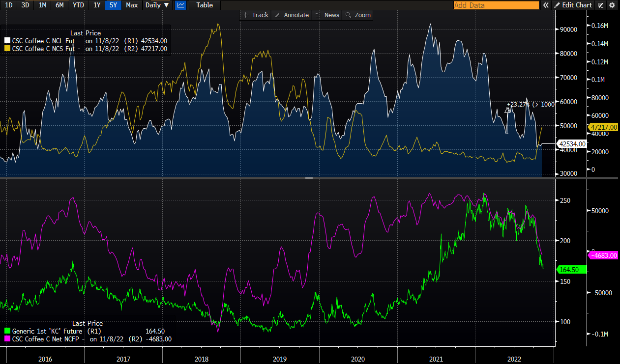Open the Daily periodicity dropdown
Image resolution: width=620 pixels, height=364 pixels.
point(157,5)
